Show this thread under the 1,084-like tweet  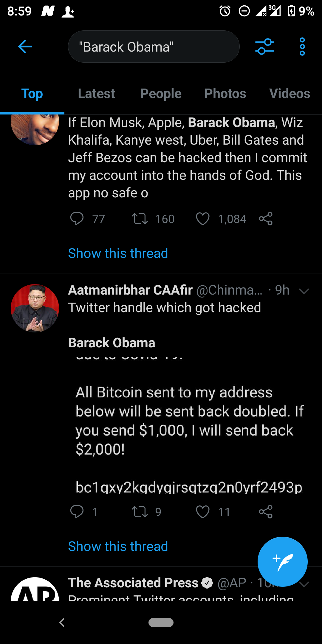tap(118, 253)
